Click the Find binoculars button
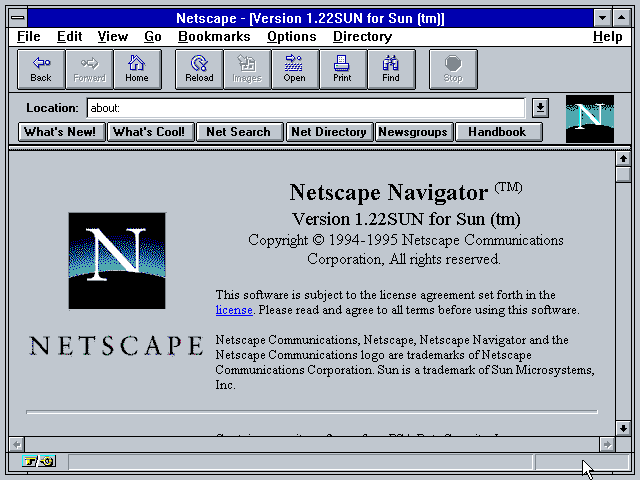 click(x=391, y=69)
